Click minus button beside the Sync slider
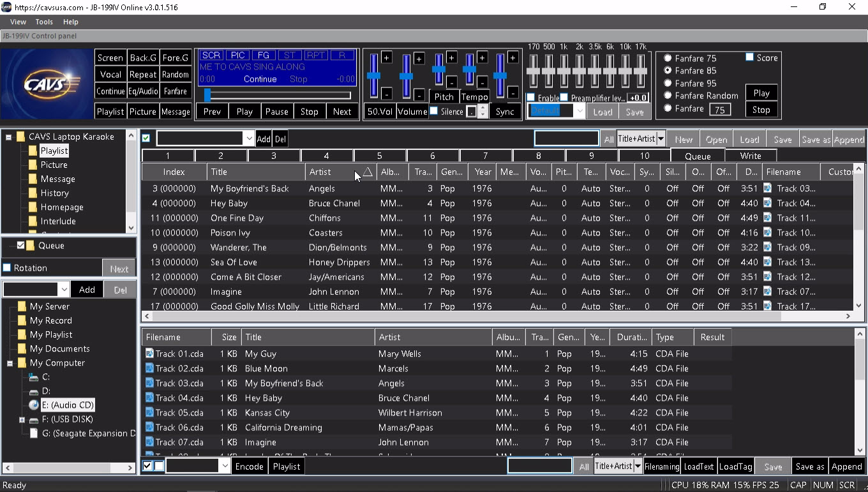Image resolution: width=868 pixels, height=492 pixels. (513, 94)
